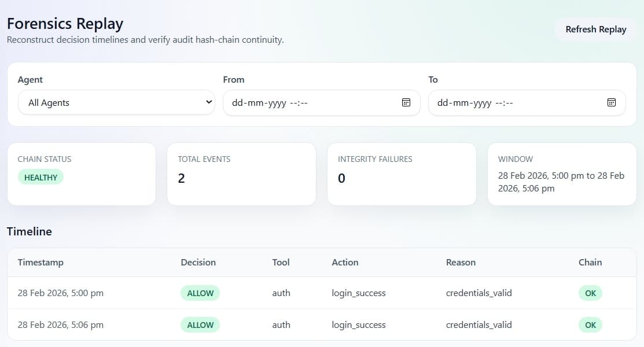Click the ALLOW decision badge for 5:06 pm event

pyautogui.click(x=200, y=324)
